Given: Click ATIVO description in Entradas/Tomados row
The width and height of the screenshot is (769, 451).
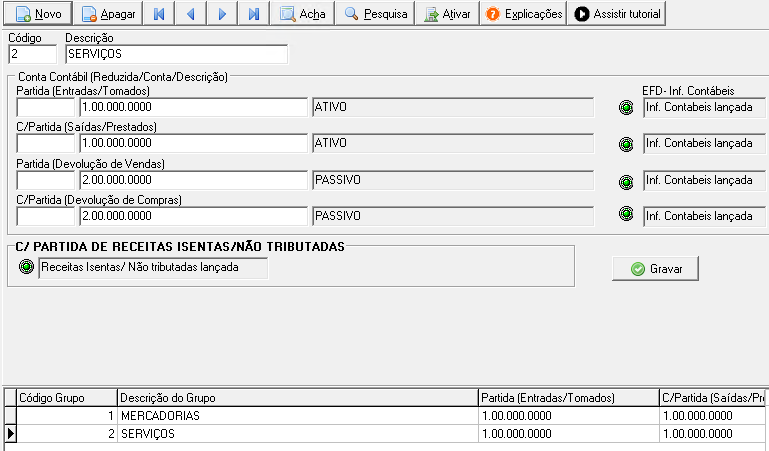Looking at the screenshot, I should coord(453,107).
